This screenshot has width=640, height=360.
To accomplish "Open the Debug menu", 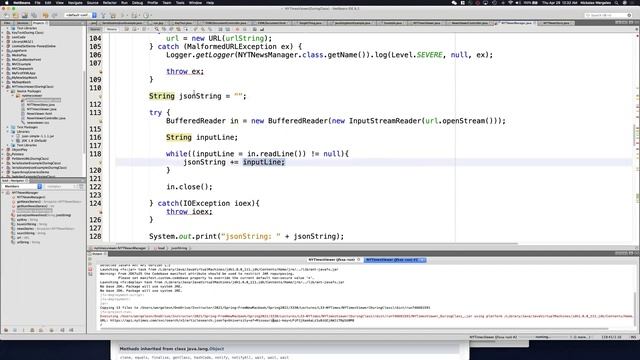I will coord(137,2).
